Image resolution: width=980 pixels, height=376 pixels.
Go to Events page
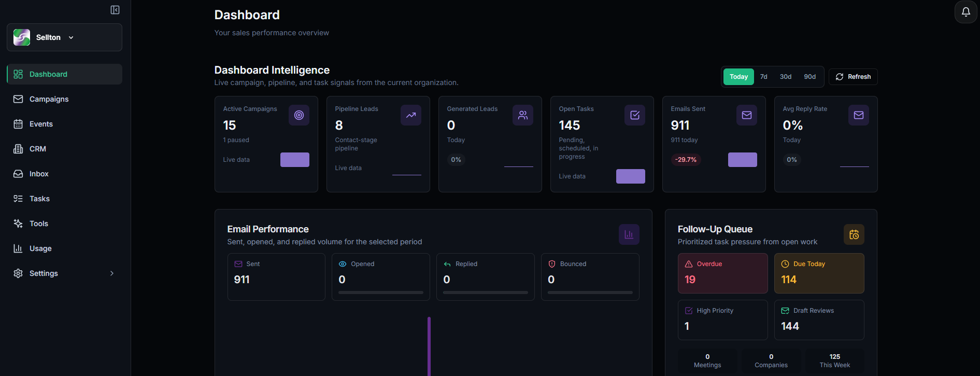pyautogui.click(x=64, y=124)
